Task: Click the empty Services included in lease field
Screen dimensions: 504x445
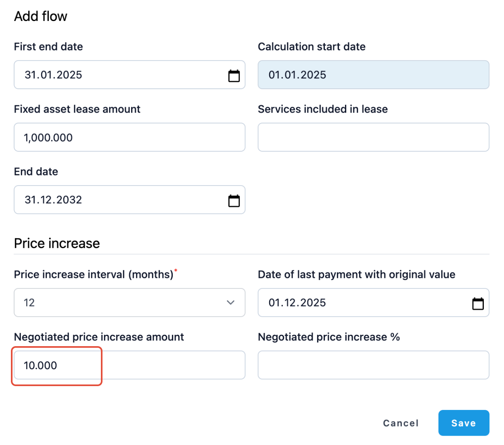Action: point(373,138)
